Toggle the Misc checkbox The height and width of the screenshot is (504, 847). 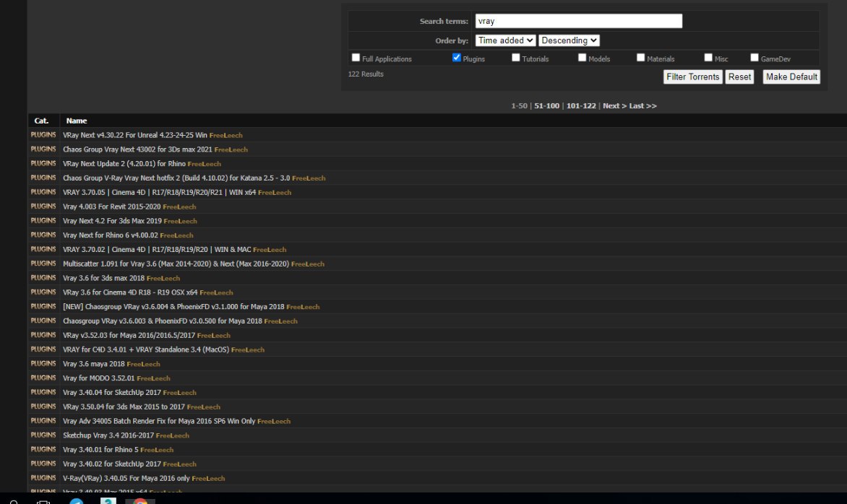click(x=708, y=57)
